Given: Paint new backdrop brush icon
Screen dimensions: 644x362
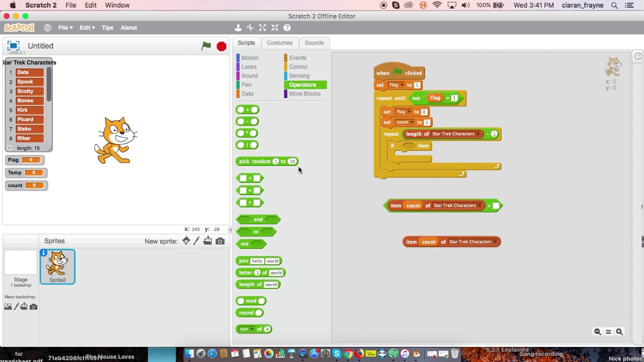Looking at the screenshot, I should [x=16, y=307].
